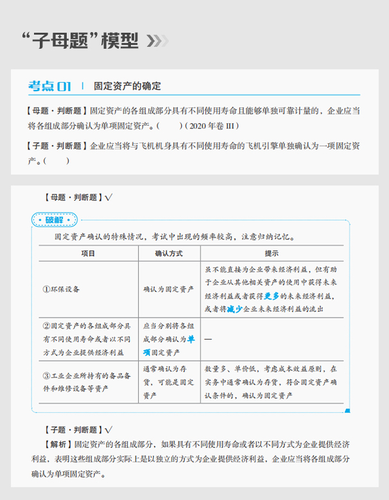Screen dimensions: 389x500
Task: Click the blue 破解 badge
Action: [x=54, y=220]
